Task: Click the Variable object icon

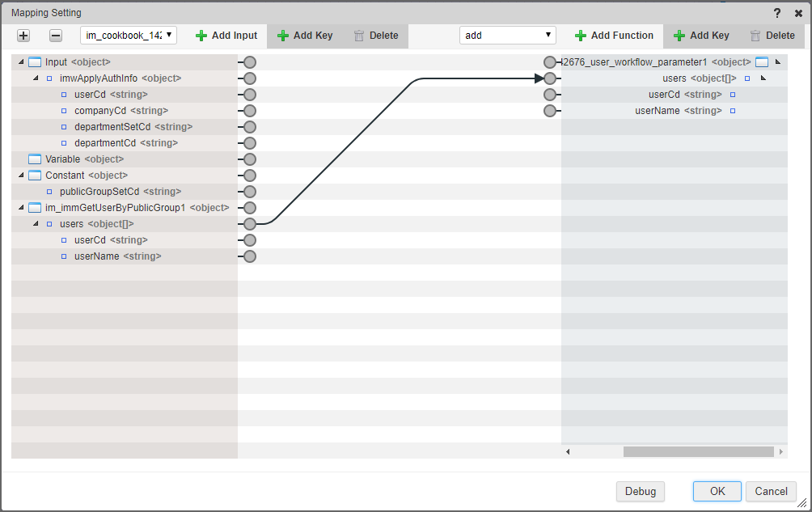Action: point(34,159)
